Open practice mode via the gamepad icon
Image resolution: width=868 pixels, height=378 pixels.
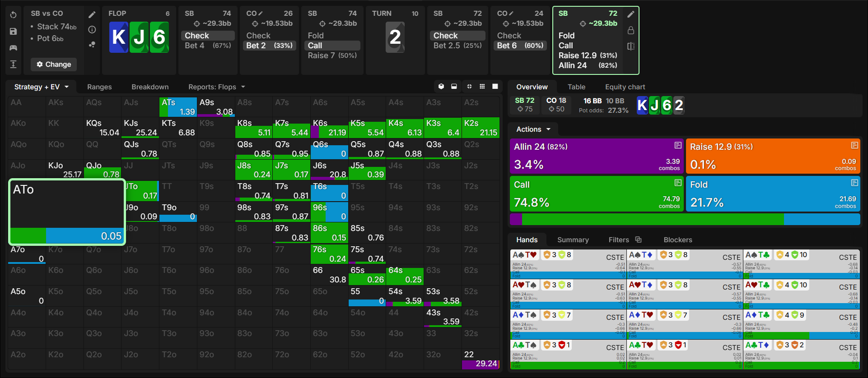point(14,47)
